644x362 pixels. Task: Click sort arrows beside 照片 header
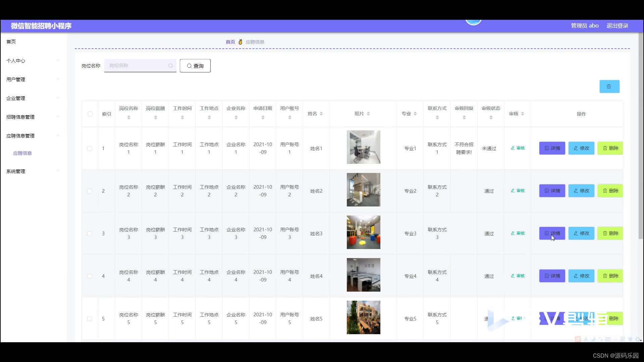(x=368, y=114)
